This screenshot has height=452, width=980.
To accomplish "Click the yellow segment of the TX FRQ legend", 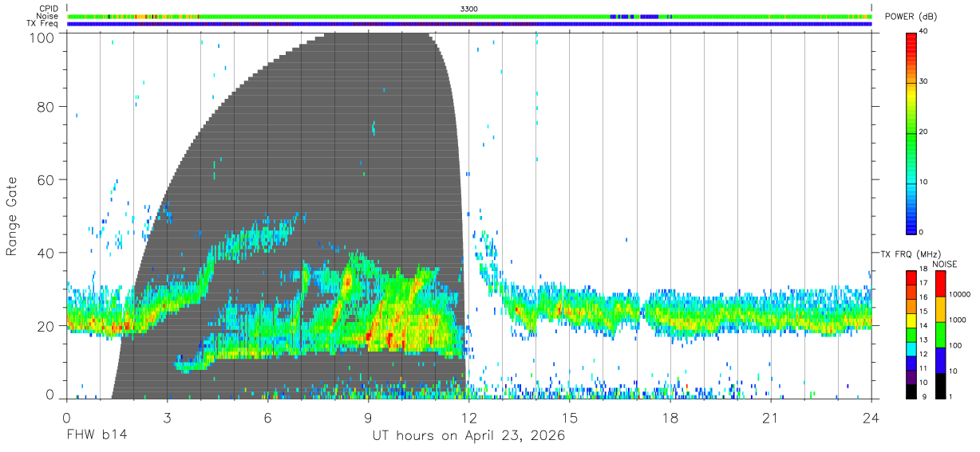I will tap(911, 320).
